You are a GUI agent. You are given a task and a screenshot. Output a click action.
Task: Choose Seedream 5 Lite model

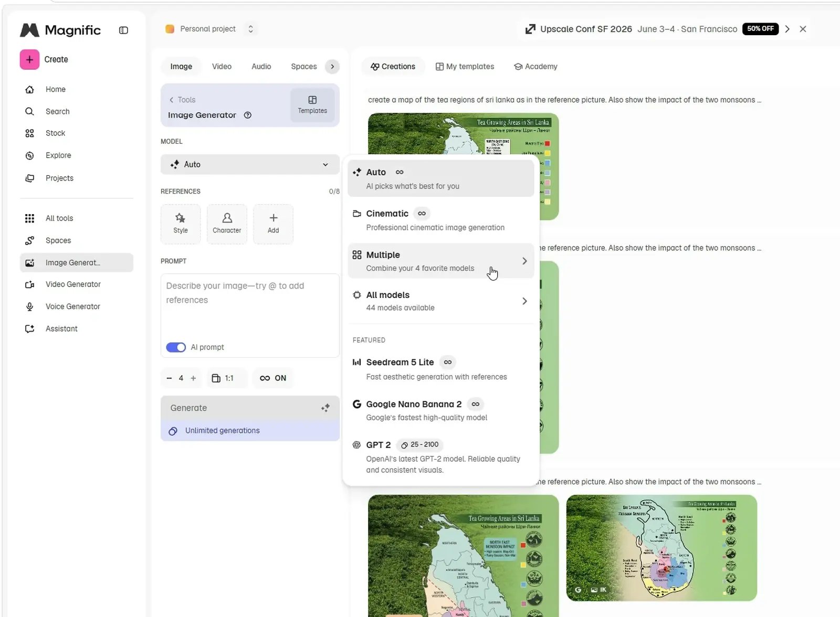(441, 369)
